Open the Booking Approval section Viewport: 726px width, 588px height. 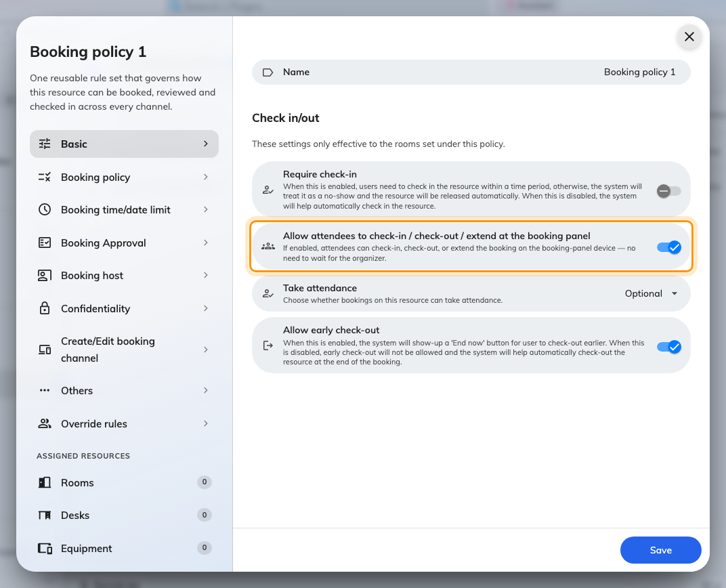124,243
